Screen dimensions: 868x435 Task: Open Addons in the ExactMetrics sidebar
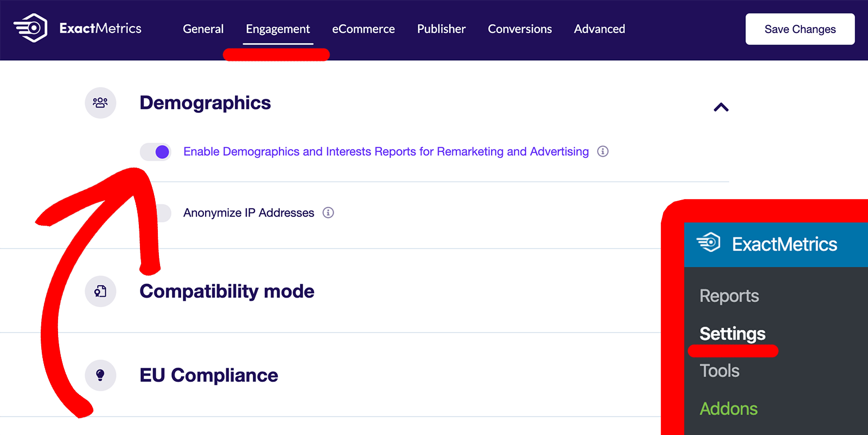click(x=729, y=408)
